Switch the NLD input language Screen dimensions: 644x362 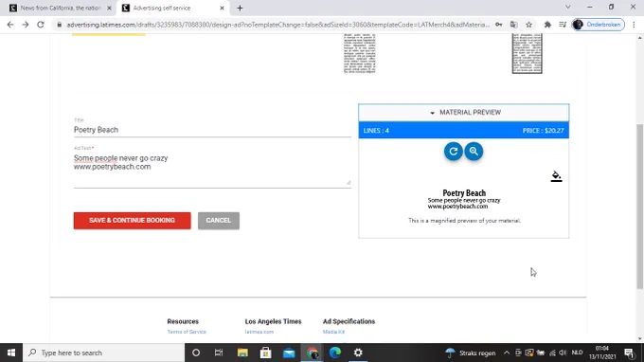pos(577,353)
